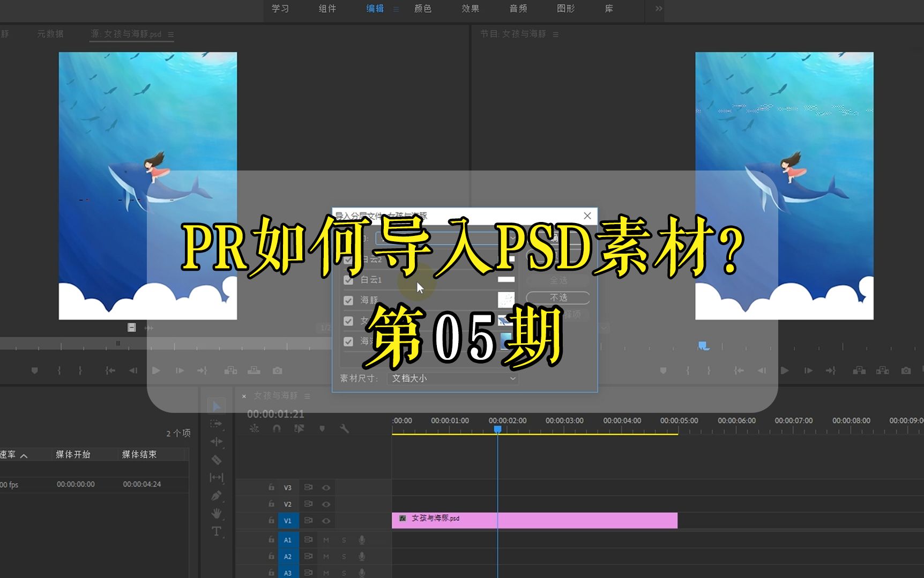Click Lift button in Program monitor
Viewport: 924px width, 578px height.
click(x=859, y=370)
